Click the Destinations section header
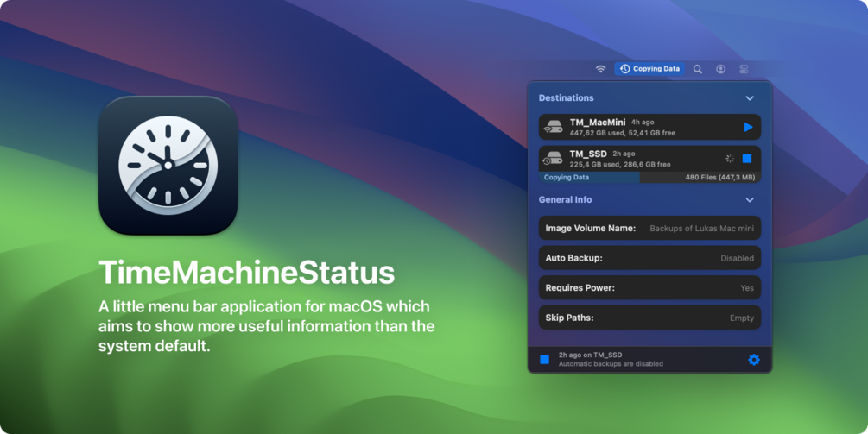This screenshot has height=434, width=868. (x=567, y=97)
